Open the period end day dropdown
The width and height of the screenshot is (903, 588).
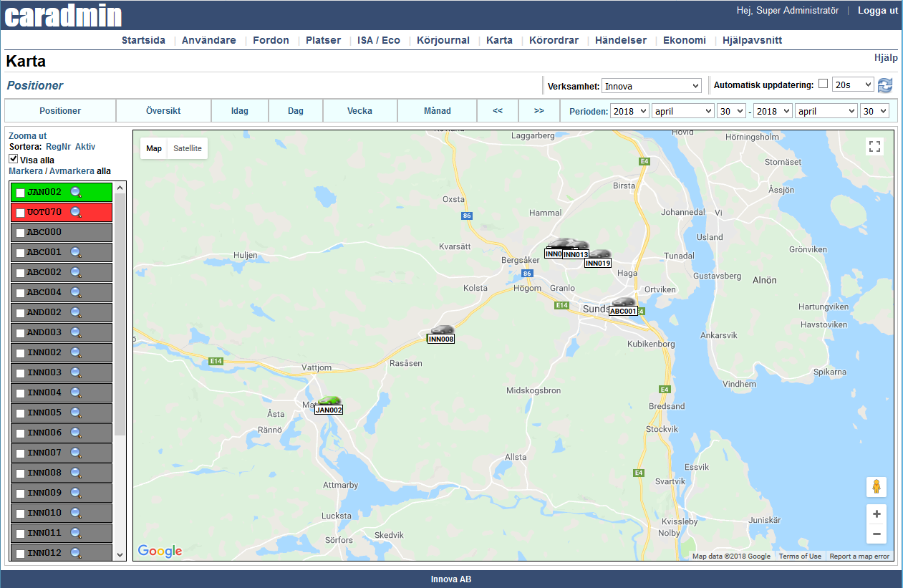pyautogui.click(x=874, y=111)
